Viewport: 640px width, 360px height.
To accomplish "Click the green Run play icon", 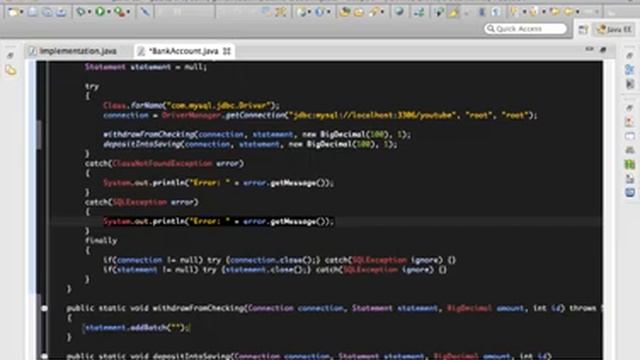I will tap(100, 12).
